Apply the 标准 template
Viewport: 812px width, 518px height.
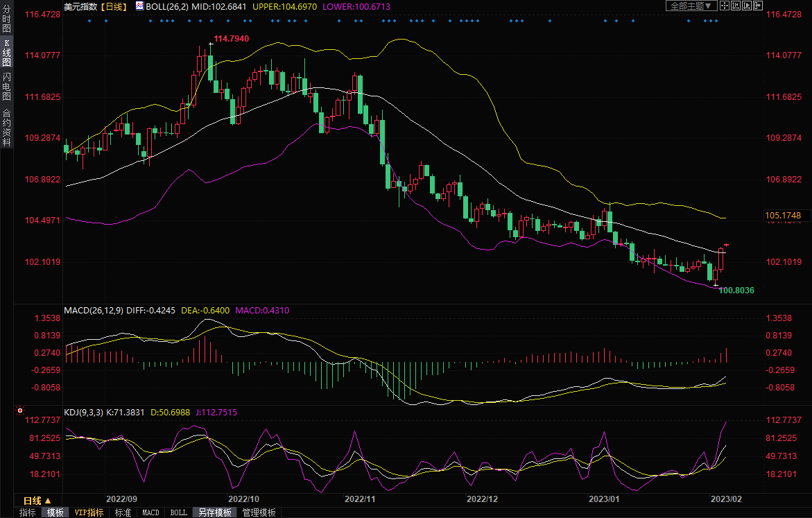[x=123, y=512]
